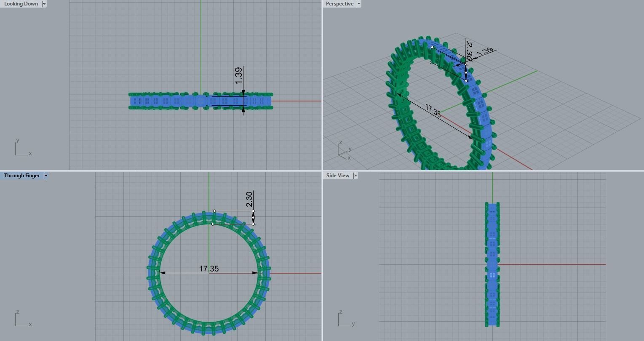Select the 2.30 dimension in Through Finger view
The image size is (644, 341).
tap(249, 199)
